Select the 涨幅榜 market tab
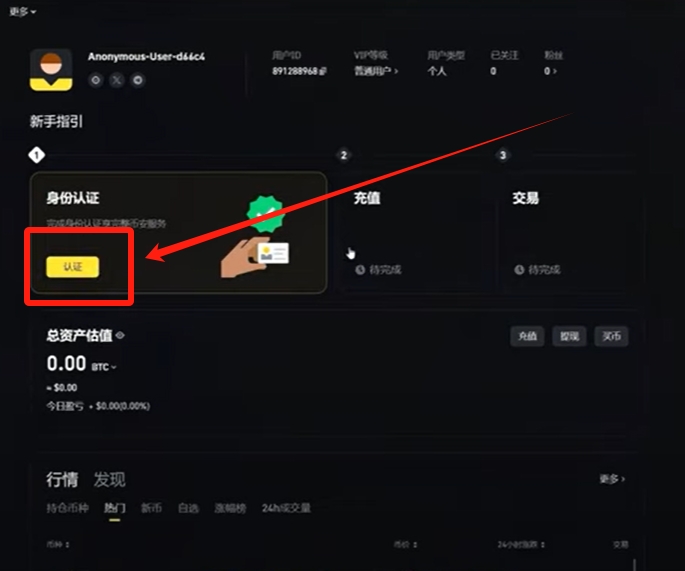 pos(230,508)
